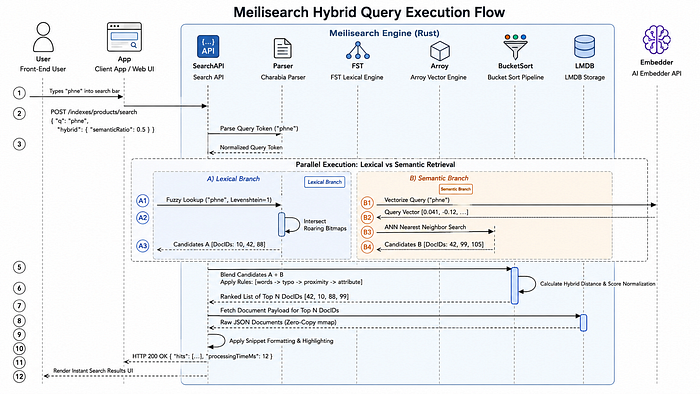Select the BucketSort funnel icon
The image size is (700, 394).
click(515, 47)
